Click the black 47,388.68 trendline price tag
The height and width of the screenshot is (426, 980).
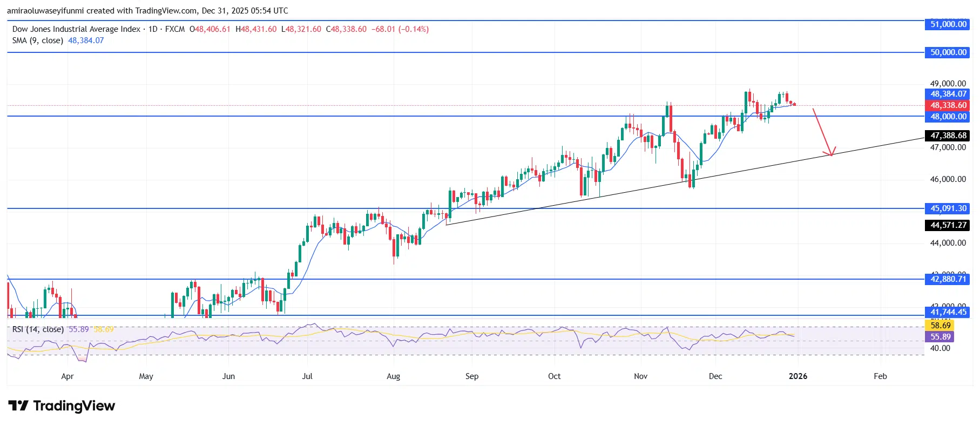(x=948, y=136)
